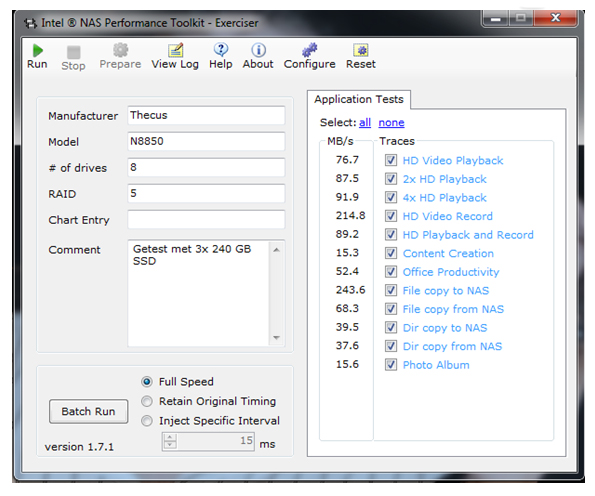Click the 2x HD Playback trace label

click(x=445, y=179)
